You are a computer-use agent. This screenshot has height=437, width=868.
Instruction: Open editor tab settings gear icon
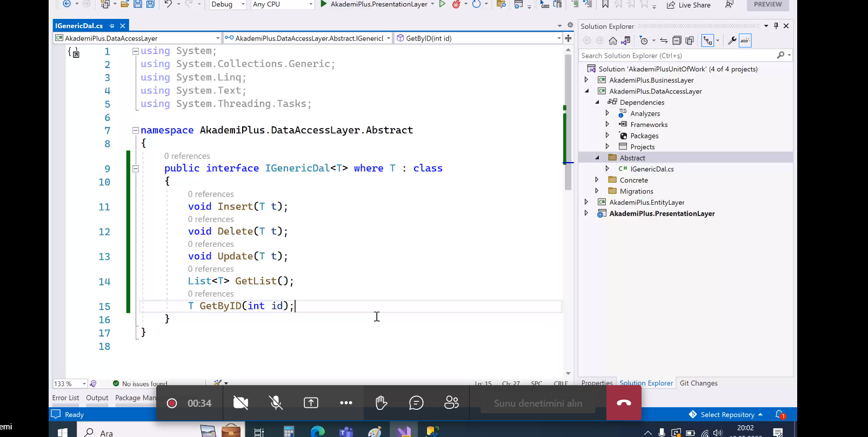pos(570,25)
